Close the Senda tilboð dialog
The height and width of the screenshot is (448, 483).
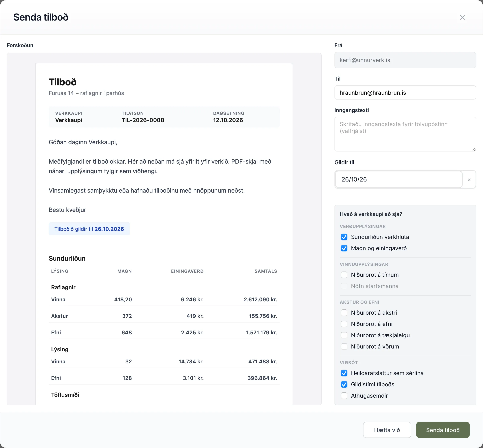click(462, 18)
